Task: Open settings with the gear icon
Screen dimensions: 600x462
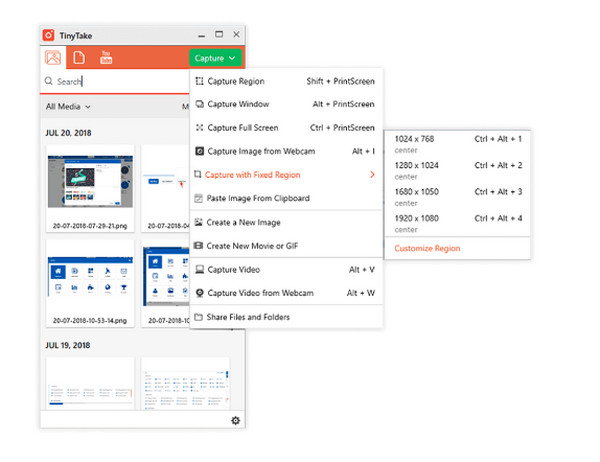Action: click(x=235, y=421)
